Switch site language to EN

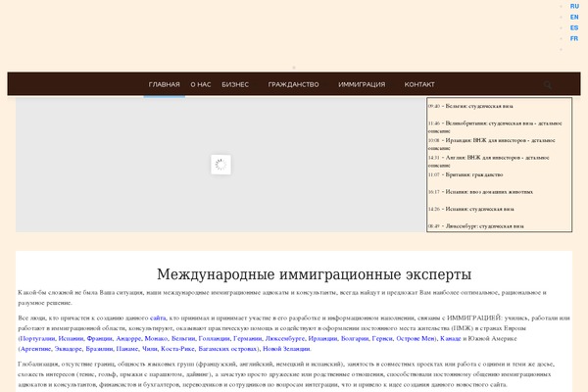(x=574, y=17)
